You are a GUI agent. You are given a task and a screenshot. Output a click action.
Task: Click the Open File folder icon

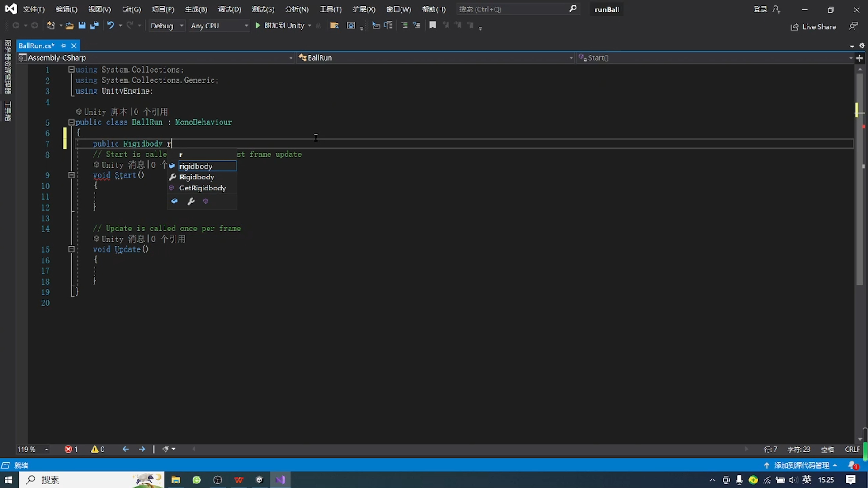pos(69,26)
